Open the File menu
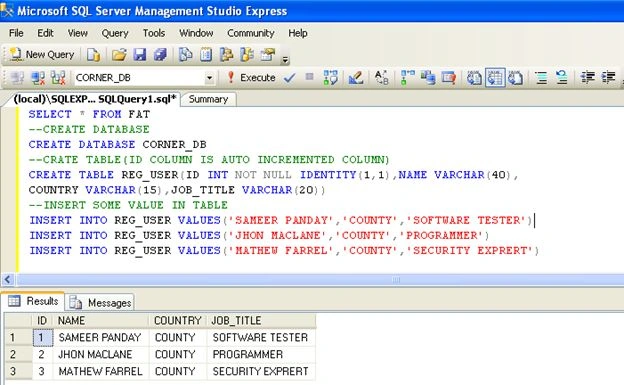This screenshot has height=385, width=624. click(16, 33)
